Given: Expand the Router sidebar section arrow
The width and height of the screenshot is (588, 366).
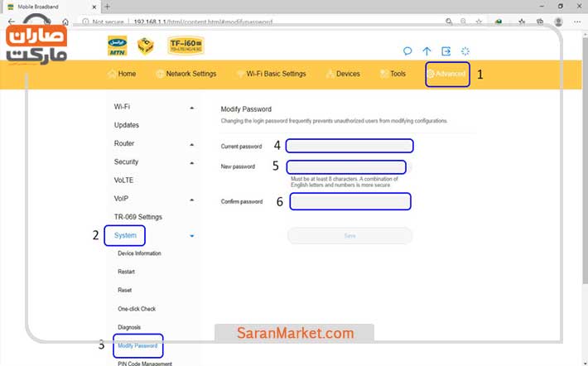Looking at the screenshot, I should [192, 144].
